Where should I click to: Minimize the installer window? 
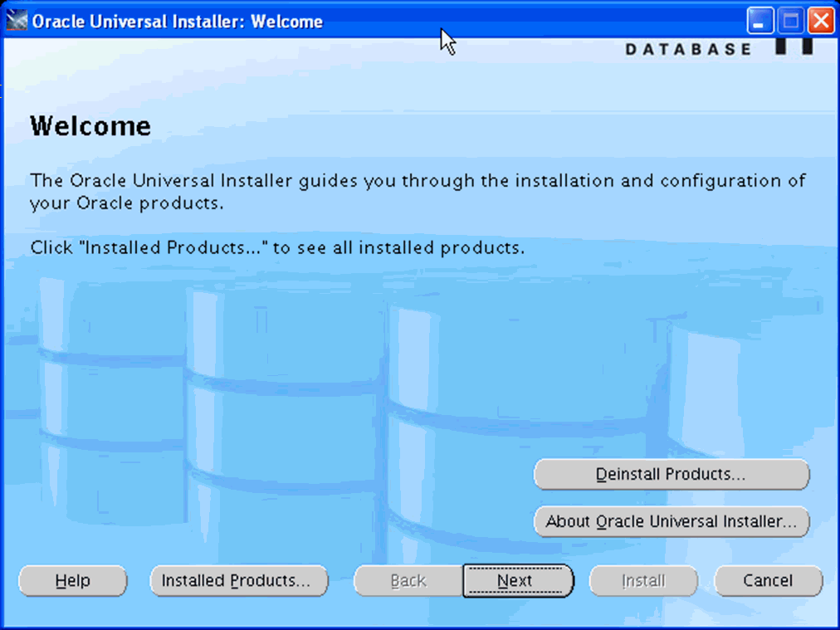point(759,21)
